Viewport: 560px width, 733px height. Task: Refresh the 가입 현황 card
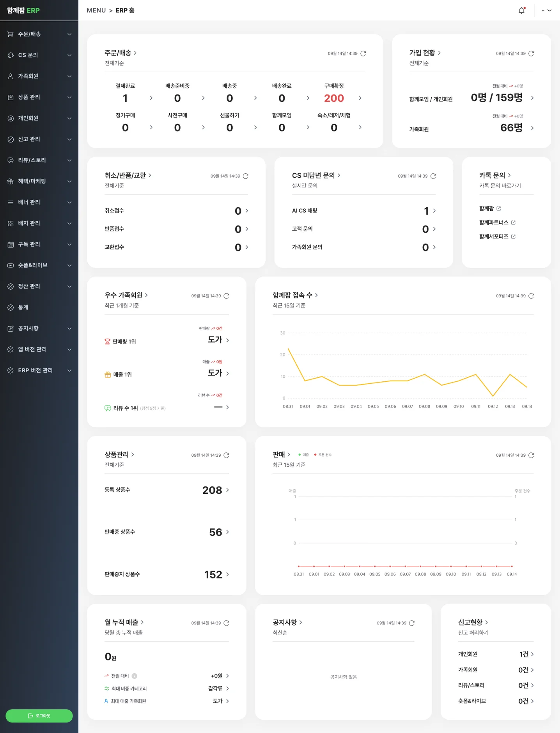click(531, 53)
